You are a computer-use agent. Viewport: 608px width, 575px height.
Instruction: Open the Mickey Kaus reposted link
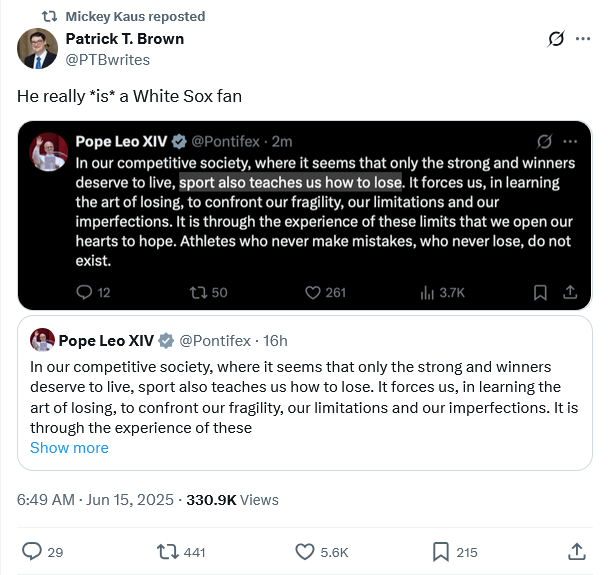pos(135,16)
